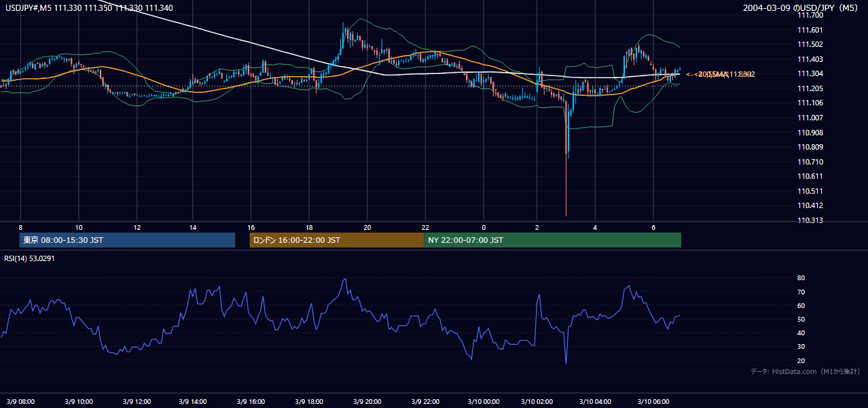868x408 pixels.
Task: Click the time axis label 3/9 20:00
Action: pyautogui.click(x=367, y=401)
